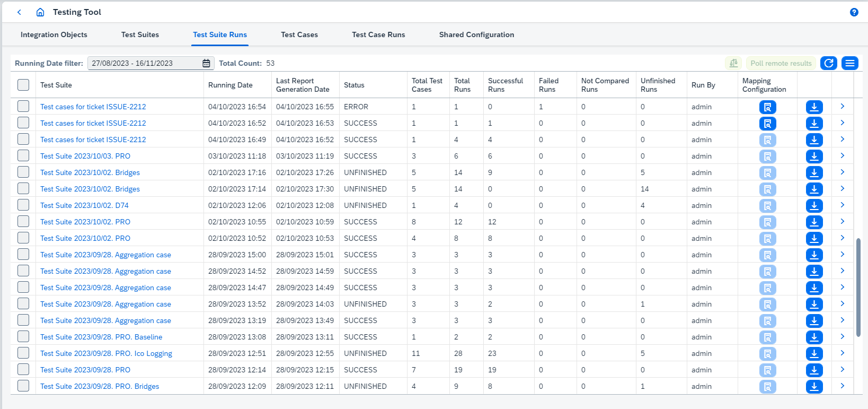
Task: Expand details of 02/10/2023 17:14 run
Action: click(843, 189)
